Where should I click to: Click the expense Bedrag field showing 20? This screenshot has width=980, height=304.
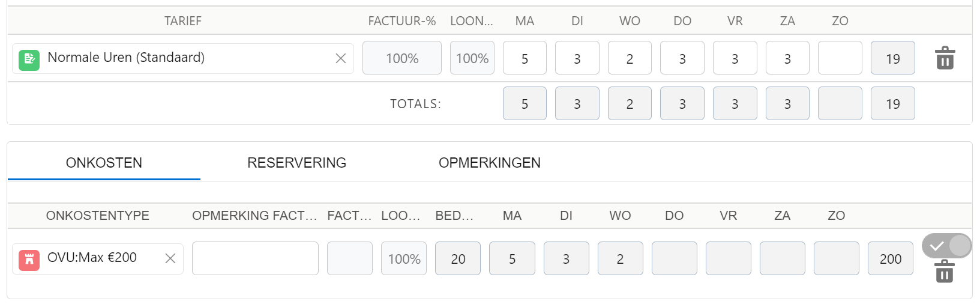(x=458, y=258)
